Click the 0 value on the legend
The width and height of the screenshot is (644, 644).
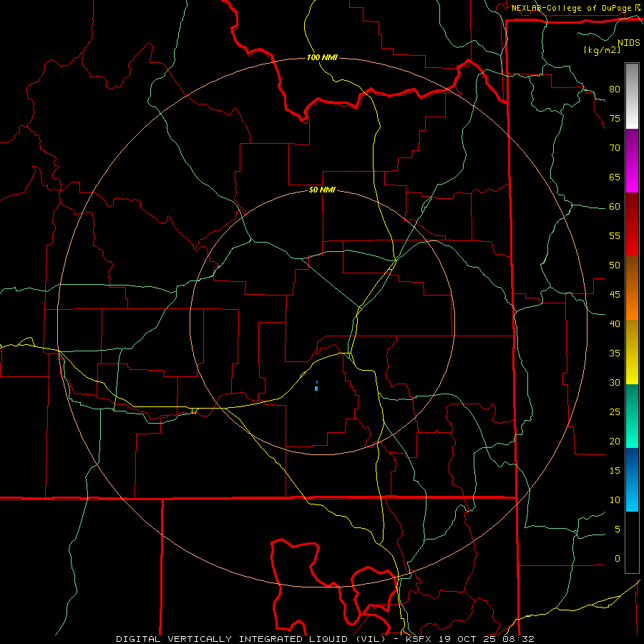(x=618, y=559)
